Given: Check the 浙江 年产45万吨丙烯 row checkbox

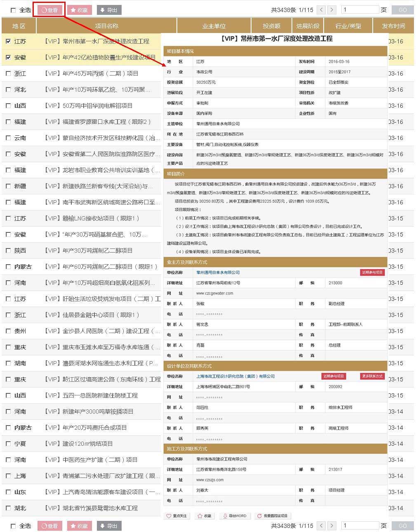Looking at the screenshot, I should pos(8,73).
